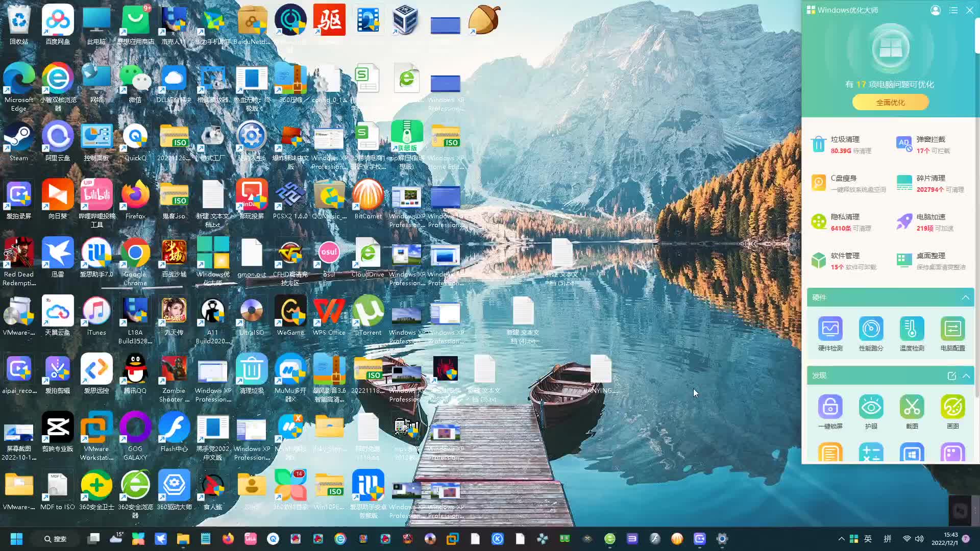Open 桌面整理 desktop organizer item
The image size is (980, 551).
tap(931, 261)
